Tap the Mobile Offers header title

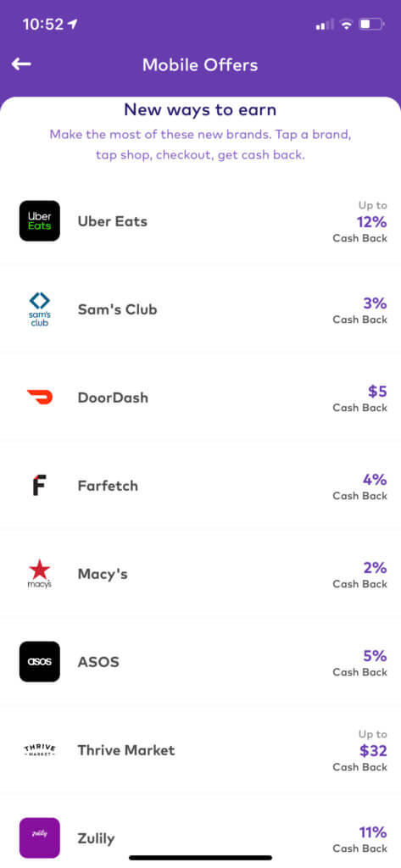point(200,64)
